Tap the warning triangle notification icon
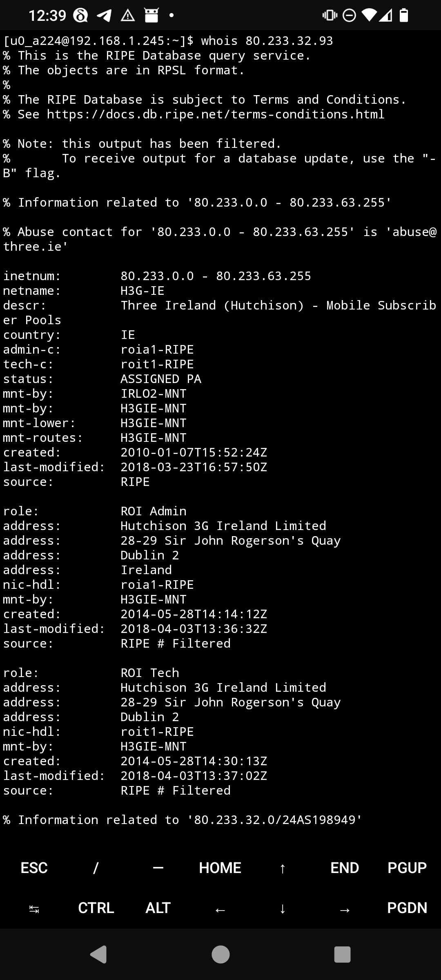This screenshot has width=441, height=980. point(128,16)
